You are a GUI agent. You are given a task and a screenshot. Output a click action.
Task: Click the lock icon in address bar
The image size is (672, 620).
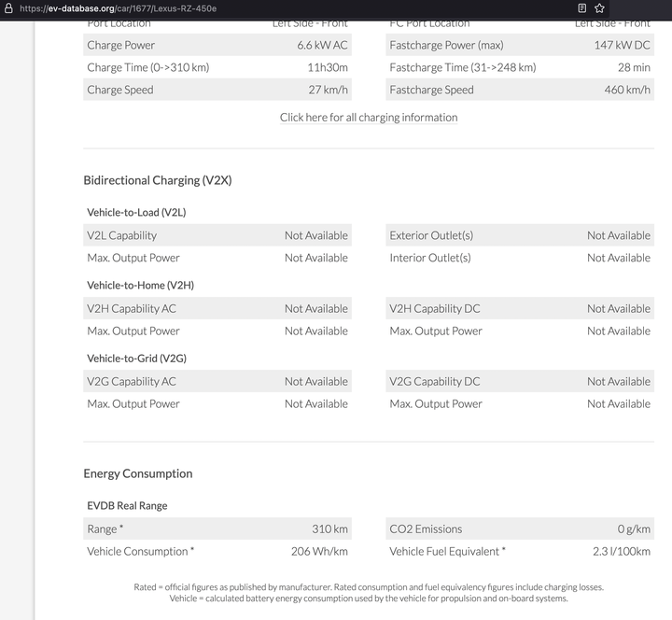tap(8, 8)
